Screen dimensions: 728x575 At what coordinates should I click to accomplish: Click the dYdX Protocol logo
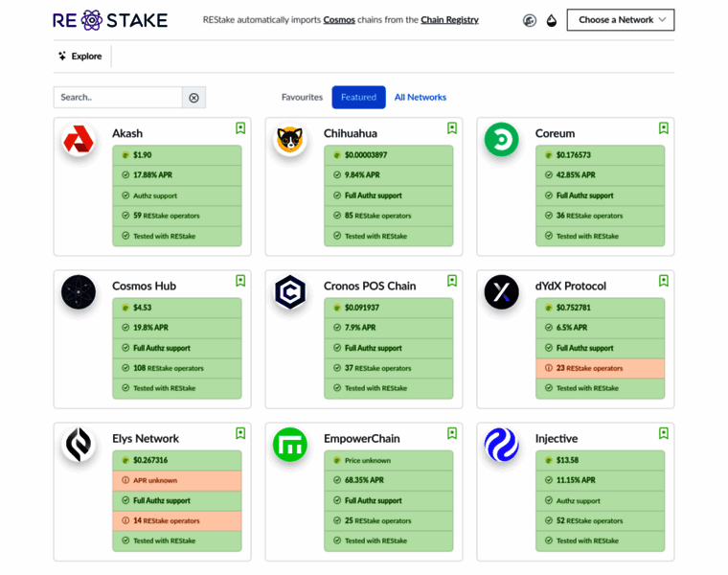coord(501,292)
